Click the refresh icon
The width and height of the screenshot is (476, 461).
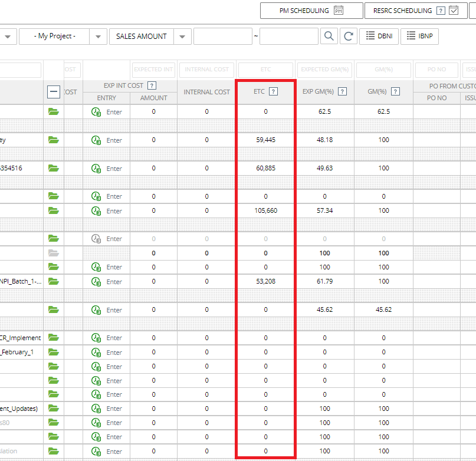pyautogui.click(x=349, y=36)
